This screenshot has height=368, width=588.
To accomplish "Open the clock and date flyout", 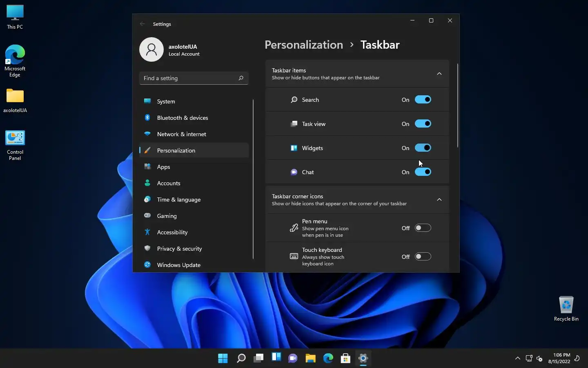I will point(559,358).
